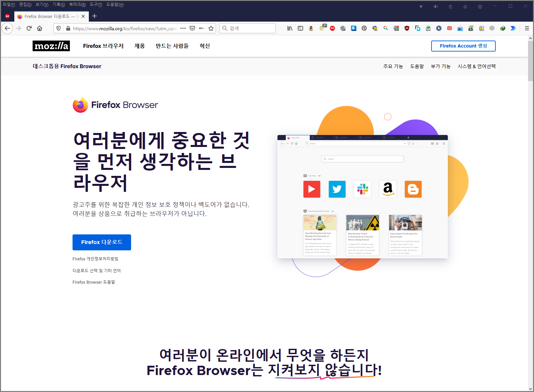Viewport: 534px width, 392px height.
Task: Open uBlock Origin shield icon
Action: tap(407, 28)
